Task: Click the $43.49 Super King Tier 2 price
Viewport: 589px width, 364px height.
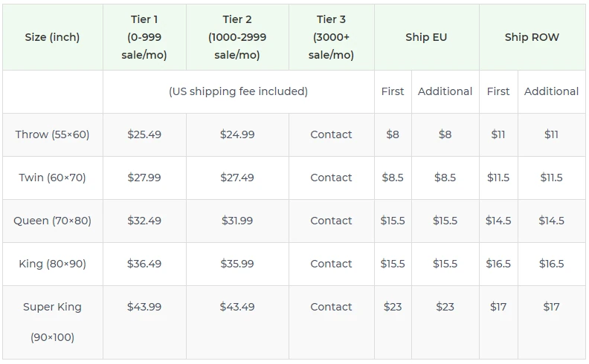Action: pos(237,307)
